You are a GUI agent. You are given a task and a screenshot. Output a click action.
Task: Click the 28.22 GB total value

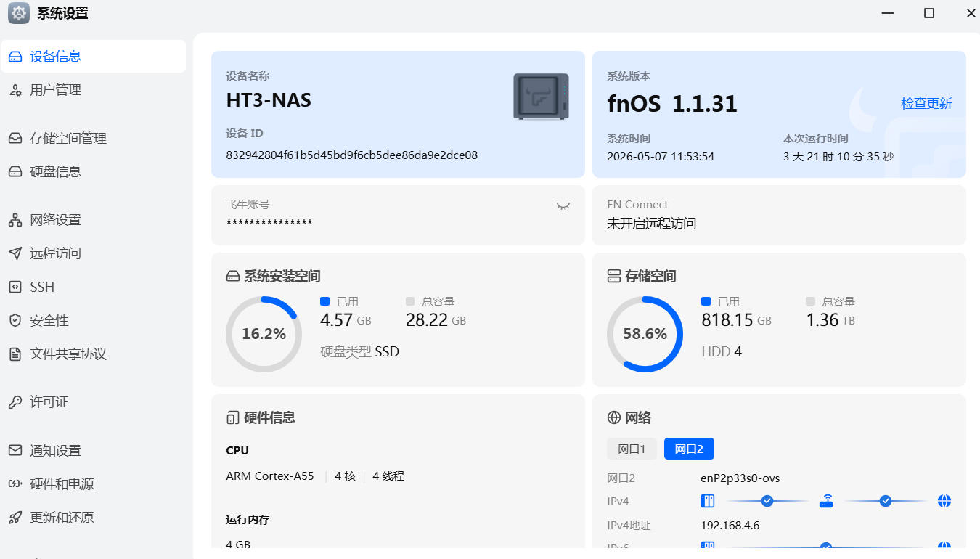coord(436,320)
